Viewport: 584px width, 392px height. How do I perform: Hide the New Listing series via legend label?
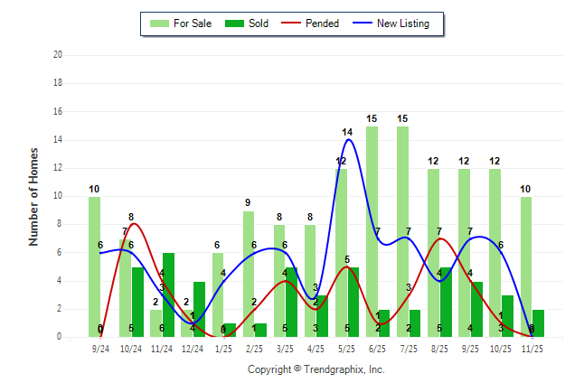(402, 23)
